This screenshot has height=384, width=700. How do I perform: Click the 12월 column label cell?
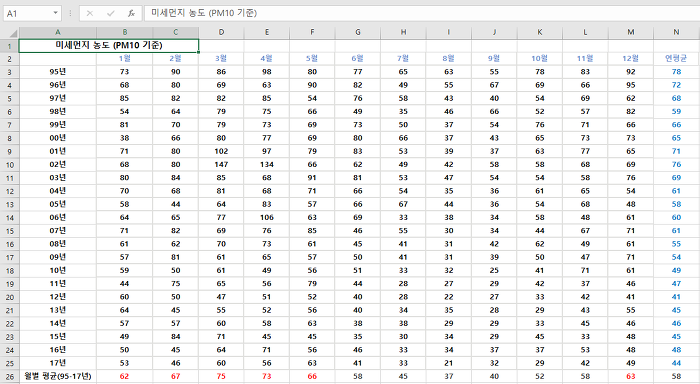pyautogui.click(x=631, y=58)
